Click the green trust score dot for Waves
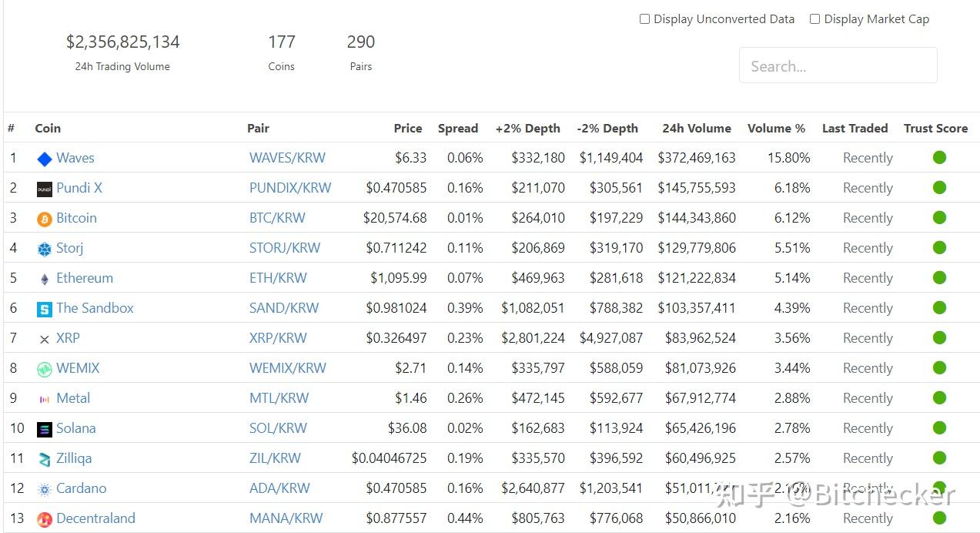The width and height of the screenshot is (980, 533). pos(939,158)
